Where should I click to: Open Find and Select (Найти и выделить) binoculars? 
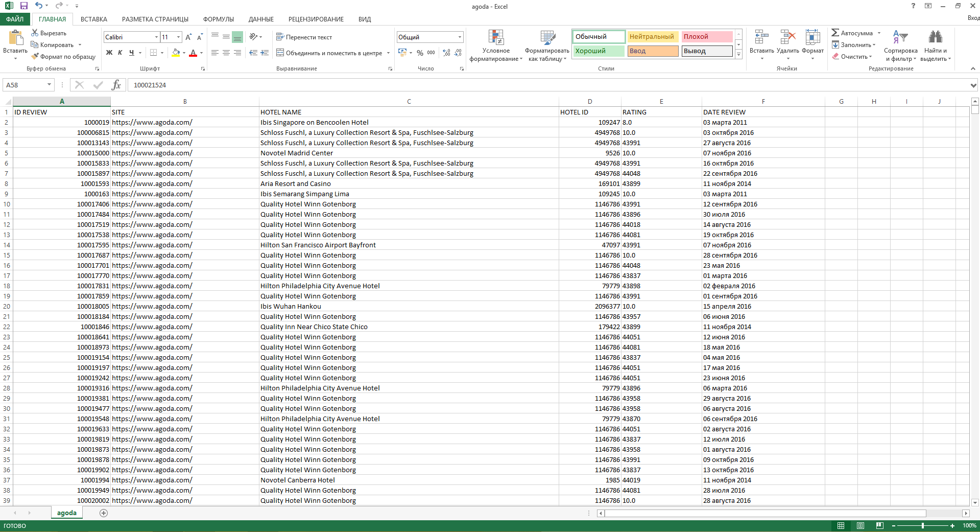click(x=936, y=45)
